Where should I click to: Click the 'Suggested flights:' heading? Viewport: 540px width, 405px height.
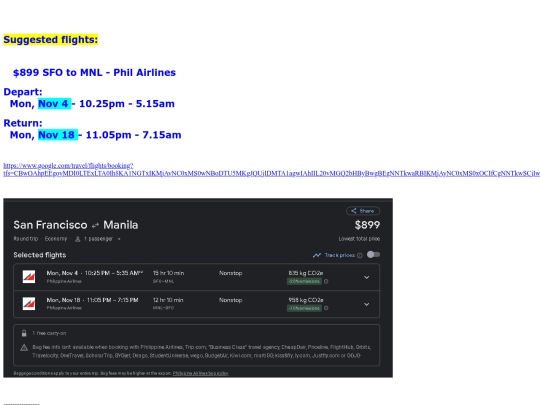51,40
